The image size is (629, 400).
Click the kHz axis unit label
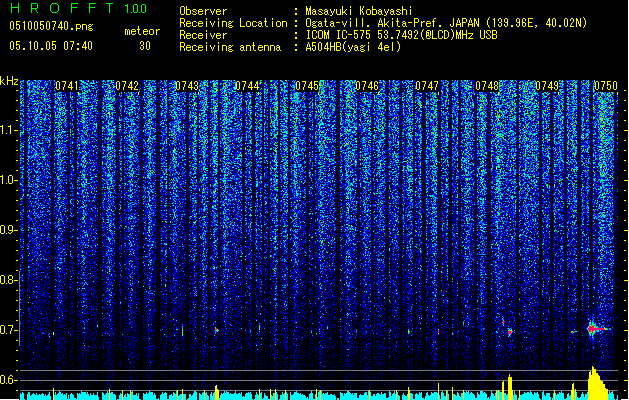pos(9,81)
